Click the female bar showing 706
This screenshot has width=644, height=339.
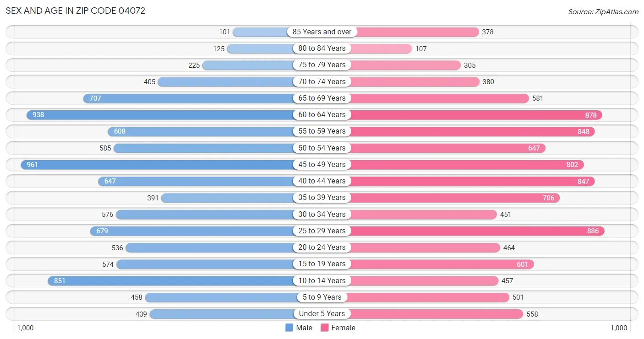coord(454,198)
